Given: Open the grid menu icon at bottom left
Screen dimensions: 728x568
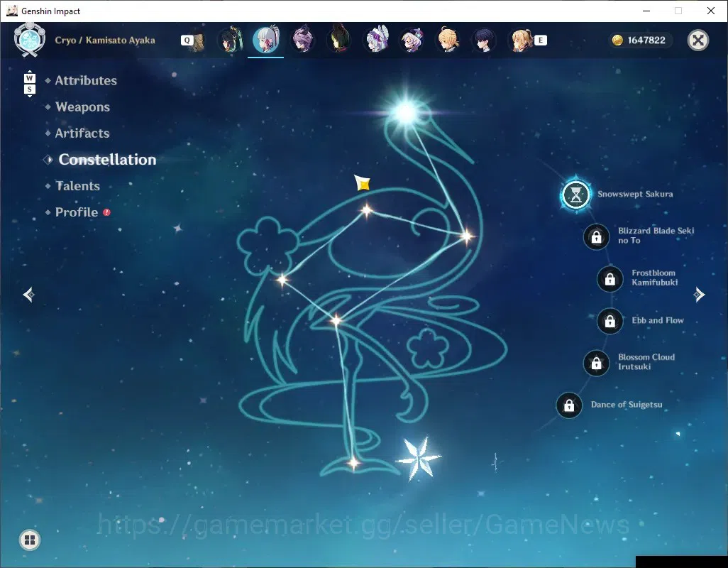Looking at the screenshot, I should tap(30, 540).
